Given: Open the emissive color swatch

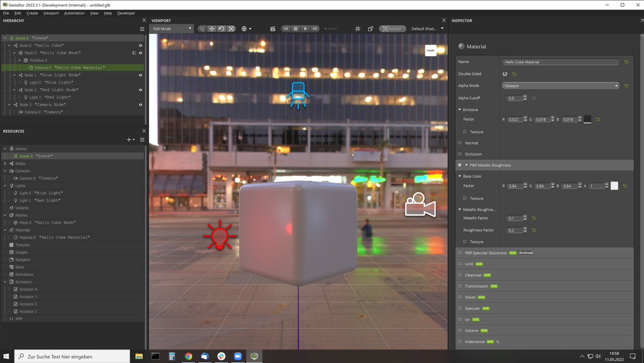Looking at the screenshot, I should point(587,119).
